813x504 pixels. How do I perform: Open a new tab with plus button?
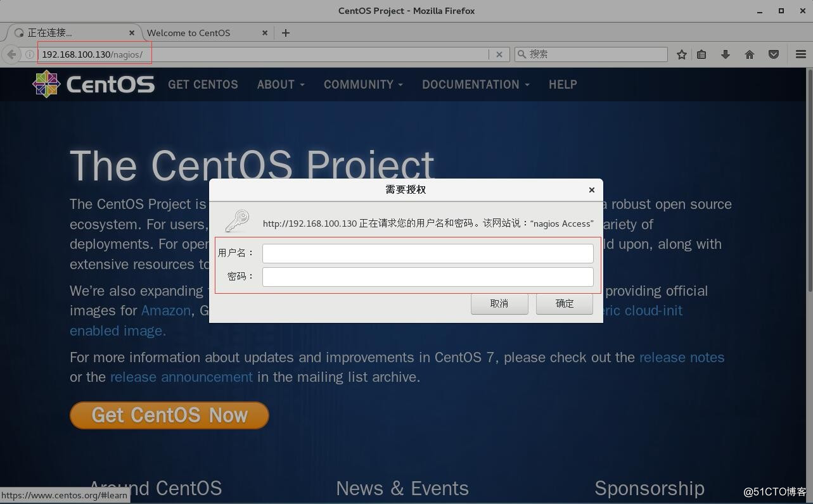pyautogui.click(x=286, y=33)
